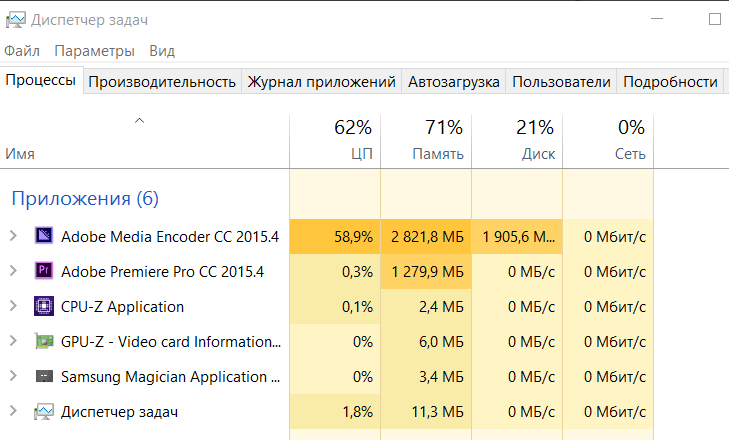This screenshot has width=729, height=440.
Task: Click the 3,4 МБ memory cell
Action: coord(426,376)
